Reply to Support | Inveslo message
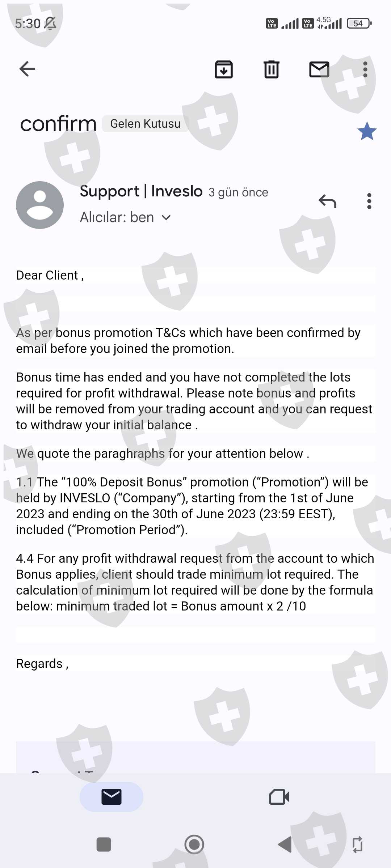 point(327,201)
